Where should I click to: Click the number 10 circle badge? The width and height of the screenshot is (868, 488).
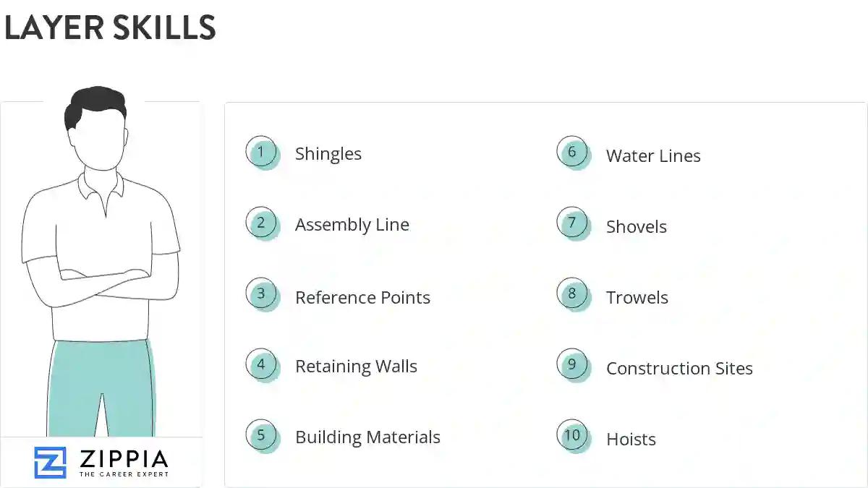coord(572,436)
